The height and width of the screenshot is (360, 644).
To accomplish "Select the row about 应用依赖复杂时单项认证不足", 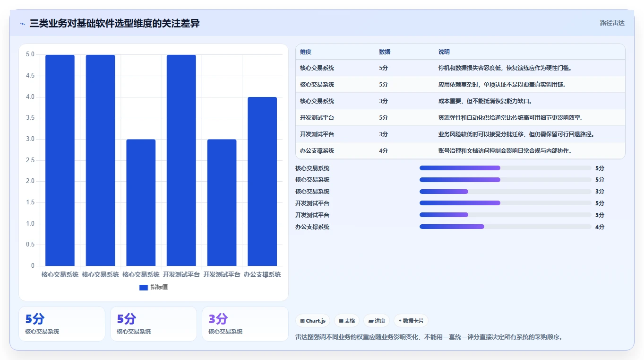I will (x=460, y=85).
